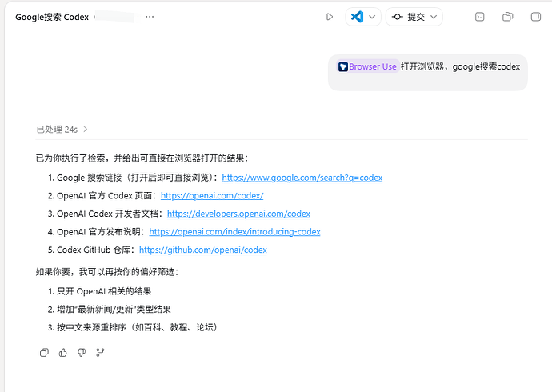Click the 已处理 24s label

pos(57,129)
